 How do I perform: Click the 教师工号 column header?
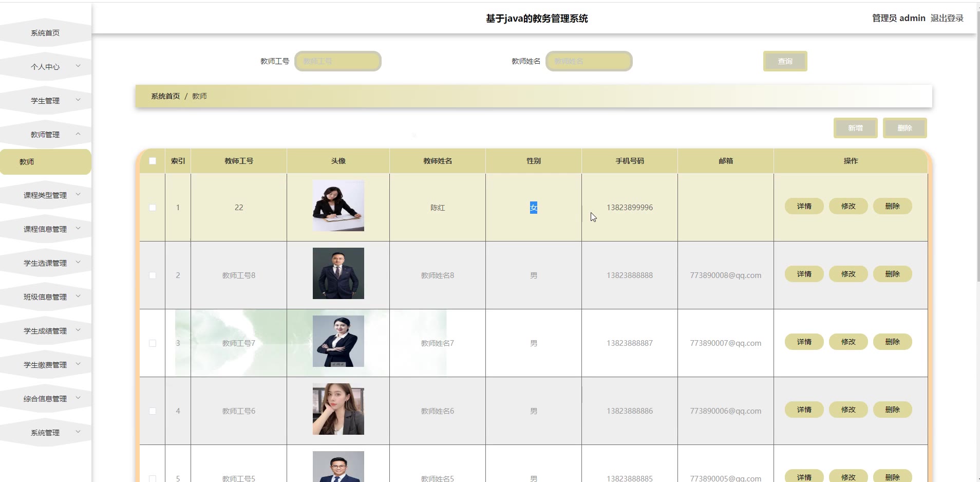(x=239, y=161)
